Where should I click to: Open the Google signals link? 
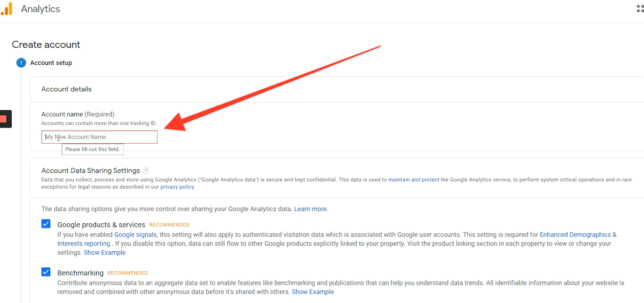[135, 235]
